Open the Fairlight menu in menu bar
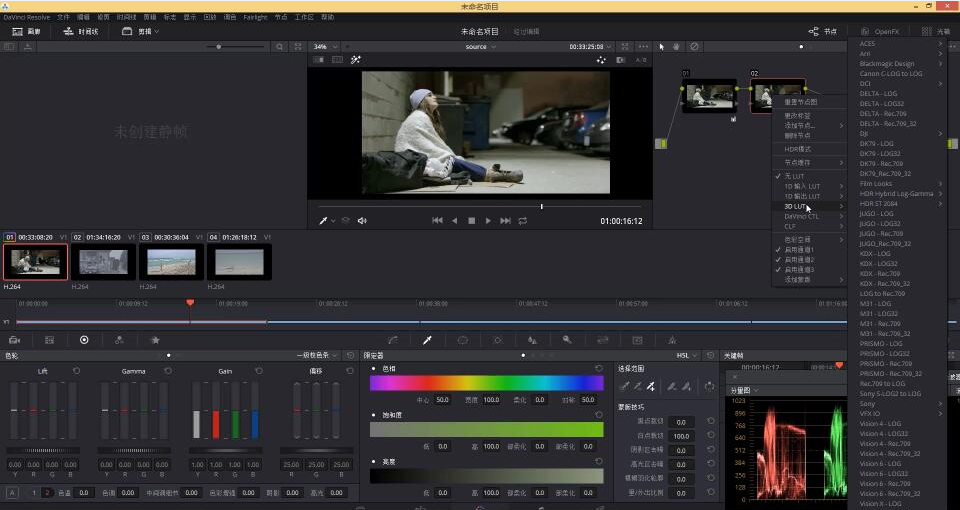Viewport: 960px width, 510px height. click(255, 17)
